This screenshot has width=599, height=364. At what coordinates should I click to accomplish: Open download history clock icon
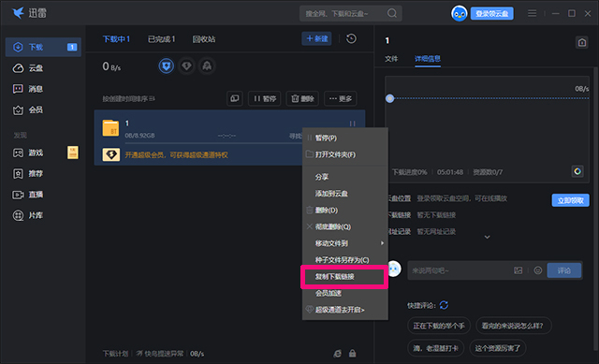point(351,38)
